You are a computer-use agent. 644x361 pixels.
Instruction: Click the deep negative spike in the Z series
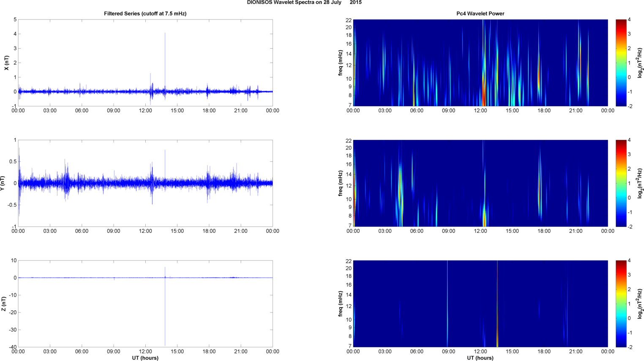(x=165, y=313)
